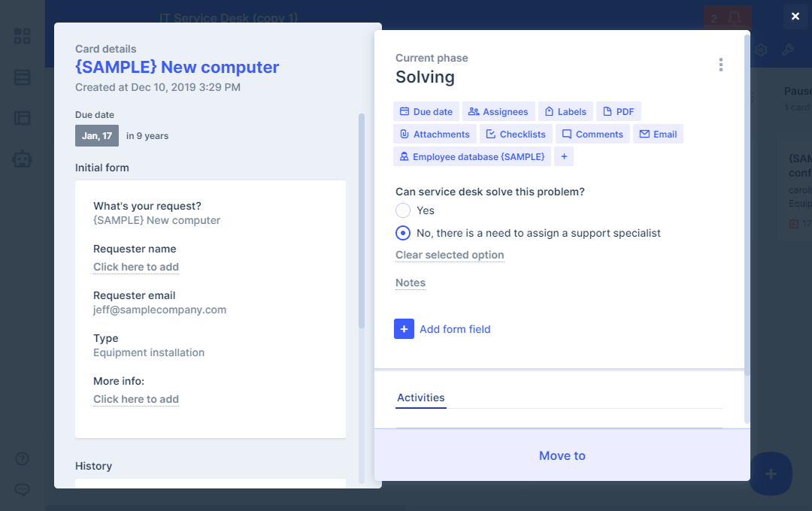Image resolution: width=812 pixels, height=511 pixels.
Task: Switch to the Activities tab
Action: (421, 398)
